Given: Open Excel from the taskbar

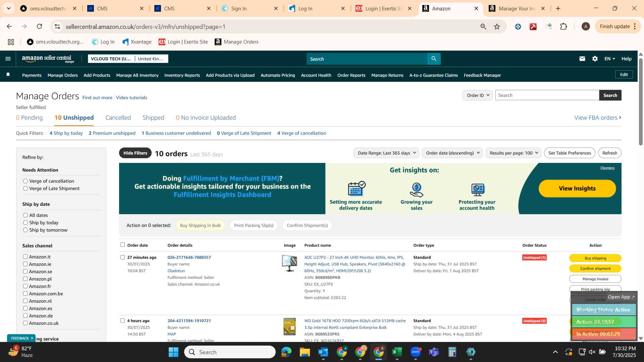Looking at the screenshot, I should [x=397, y=352].
